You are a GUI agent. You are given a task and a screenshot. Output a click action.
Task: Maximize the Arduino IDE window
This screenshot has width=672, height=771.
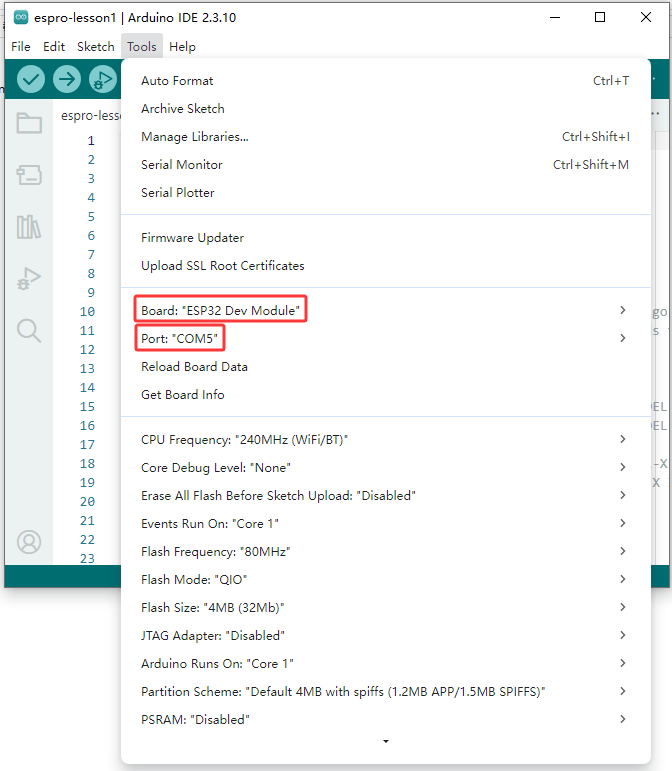[x=600, y=18]
